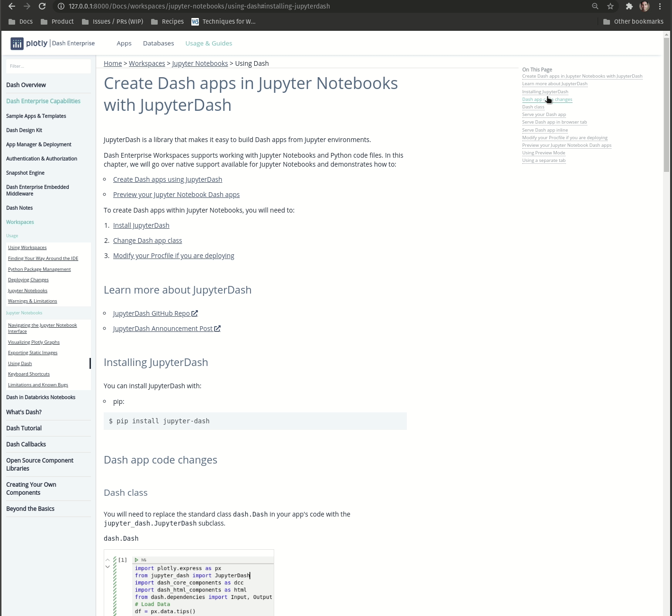Open Keyboard Shortcuts sidebar link

click(x=29, y=374)
